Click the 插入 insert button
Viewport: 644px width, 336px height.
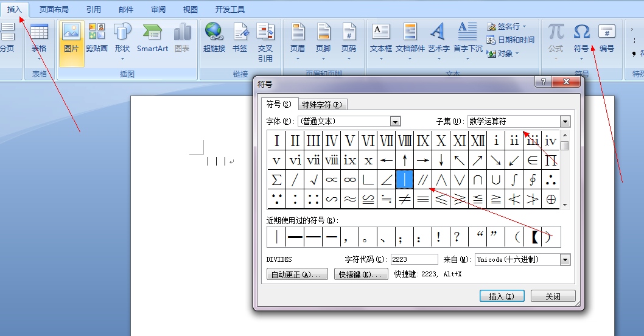click(x=497, y=296)
